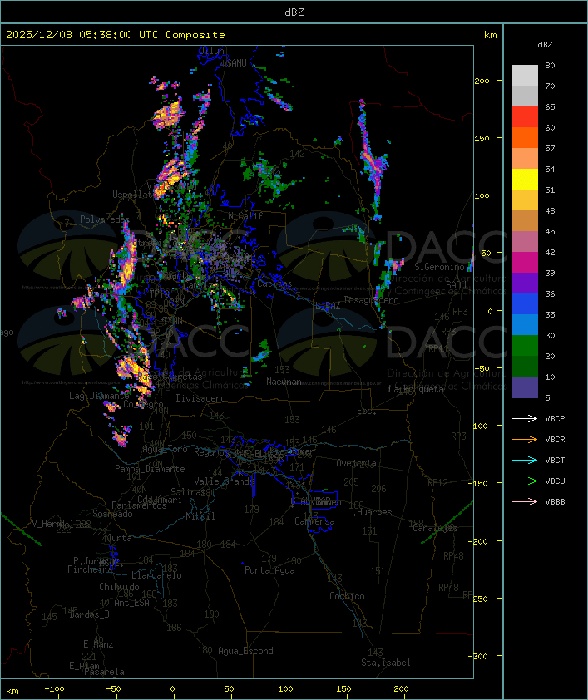Click the blue 35 dBZ legend swatch

click(525, 304)
